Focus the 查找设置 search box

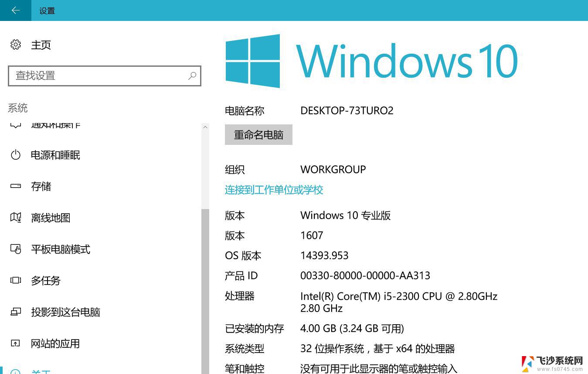click(105, 76)
